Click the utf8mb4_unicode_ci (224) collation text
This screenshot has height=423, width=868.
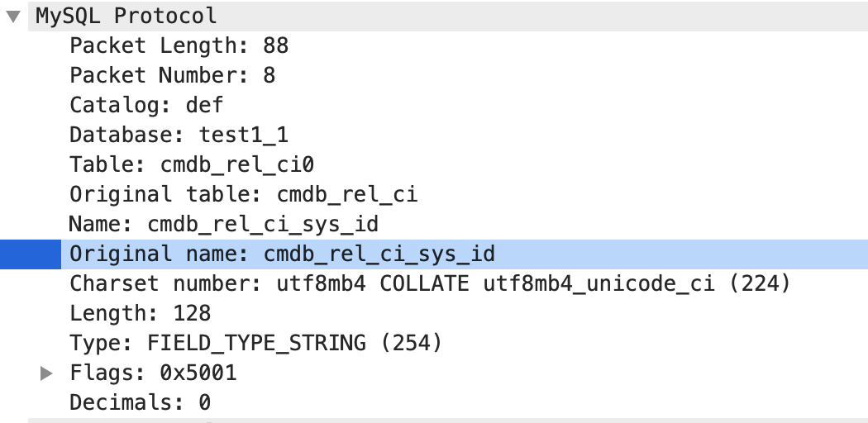click(635, 284)
